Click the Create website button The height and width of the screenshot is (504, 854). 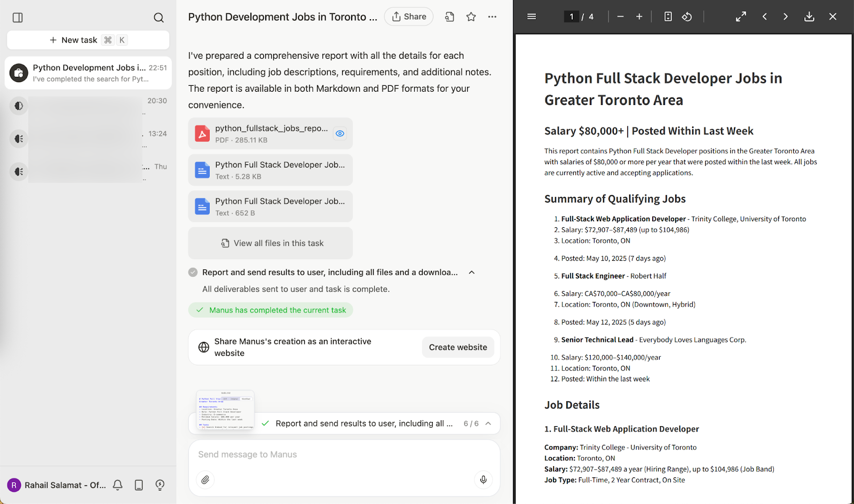[x=458, y=347]
